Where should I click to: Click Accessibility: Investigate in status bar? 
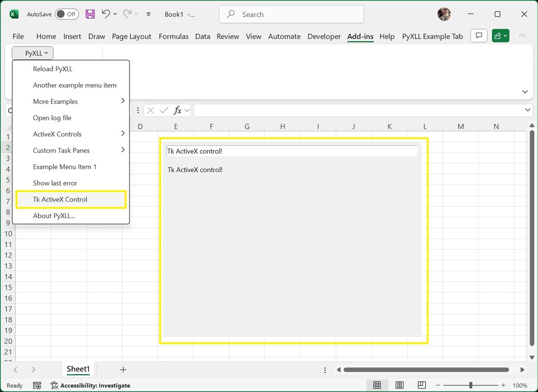pos(91,386)
